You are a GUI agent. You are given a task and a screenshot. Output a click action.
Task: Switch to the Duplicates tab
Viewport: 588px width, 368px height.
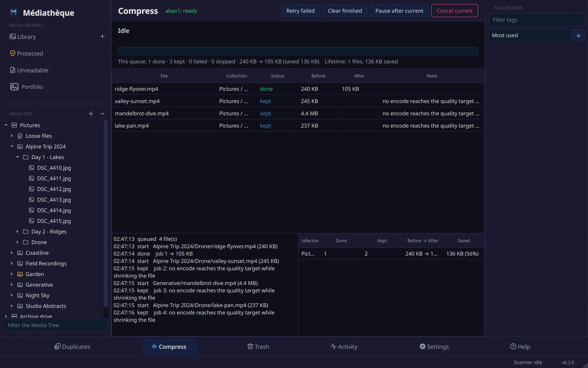click(72, 347)
